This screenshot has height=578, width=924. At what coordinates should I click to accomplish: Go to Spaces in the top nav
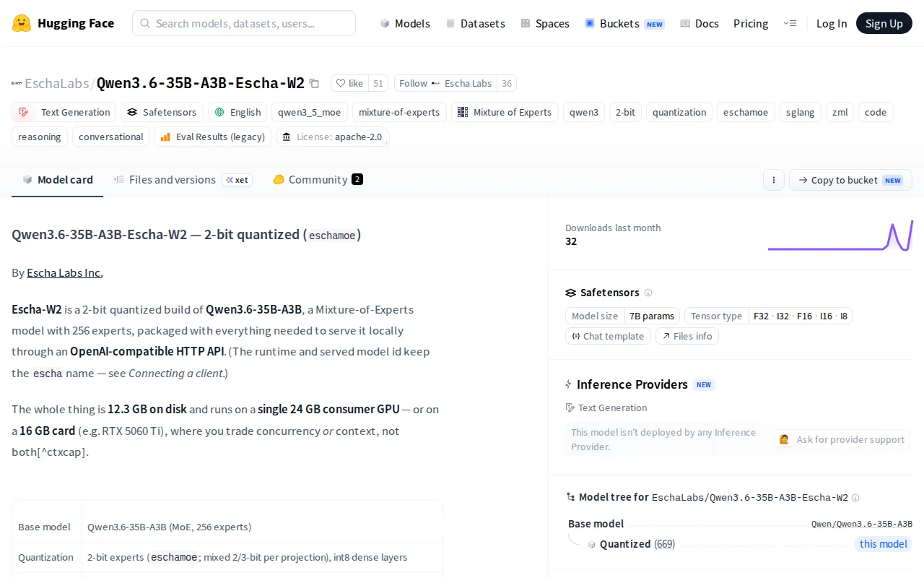[545, 23]
